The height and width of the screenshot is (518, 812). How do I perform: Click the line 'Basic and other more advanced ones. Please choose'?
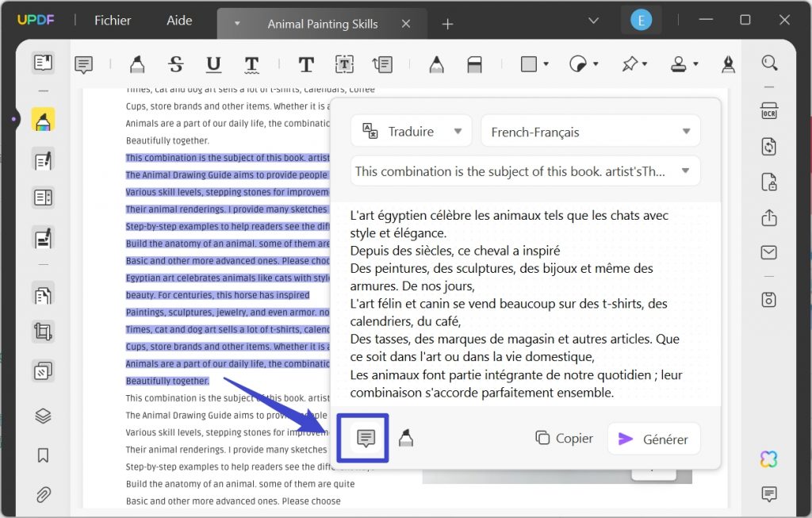233,501
